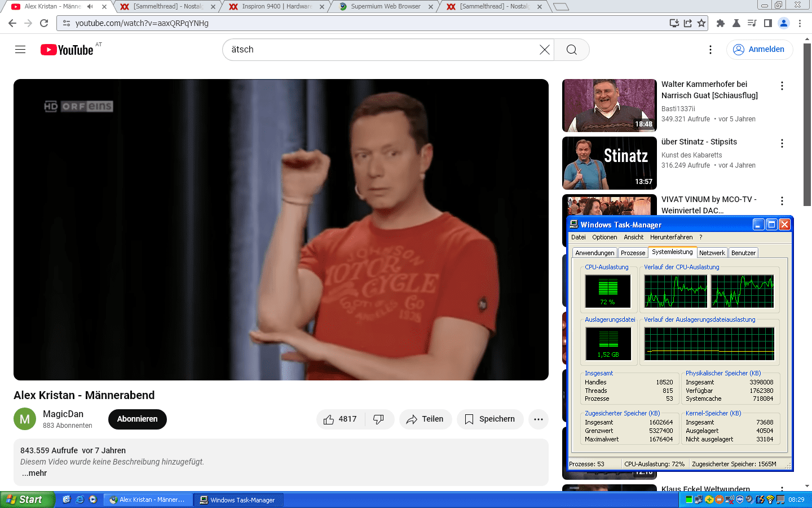Open Internet Explorer from quick launch
This screenshot has width=812, height=508.
[x=80, y=500]
